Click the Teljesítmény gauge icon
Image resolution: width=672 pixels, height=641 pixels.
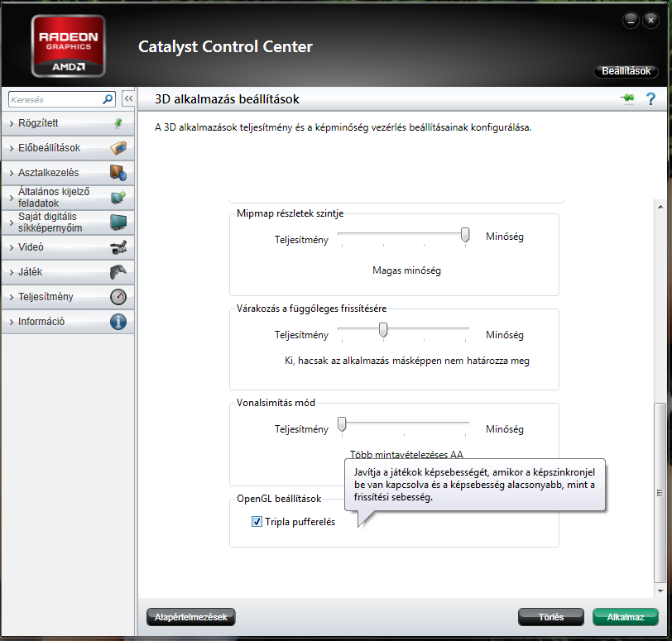[x=118, y=297]
